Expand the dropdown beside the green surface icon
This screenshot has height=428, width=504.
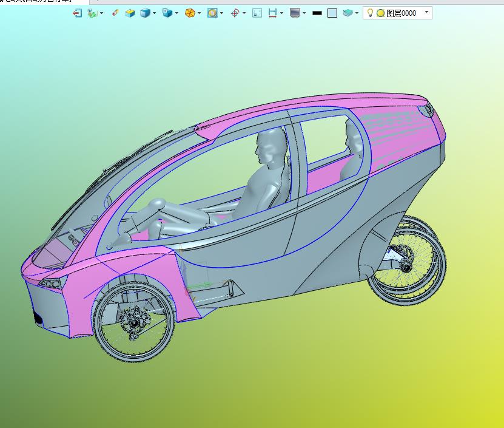[x=101, y=13]
